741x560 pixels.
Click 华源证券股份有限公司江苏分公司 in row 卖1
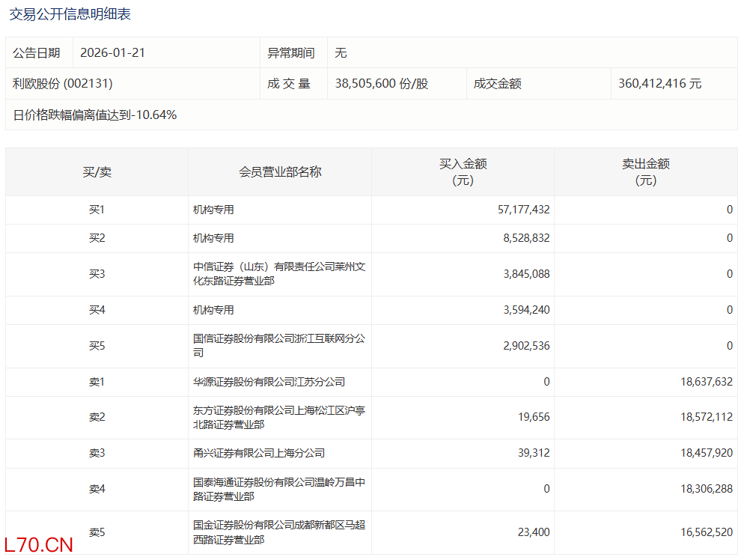pos(269,382)
